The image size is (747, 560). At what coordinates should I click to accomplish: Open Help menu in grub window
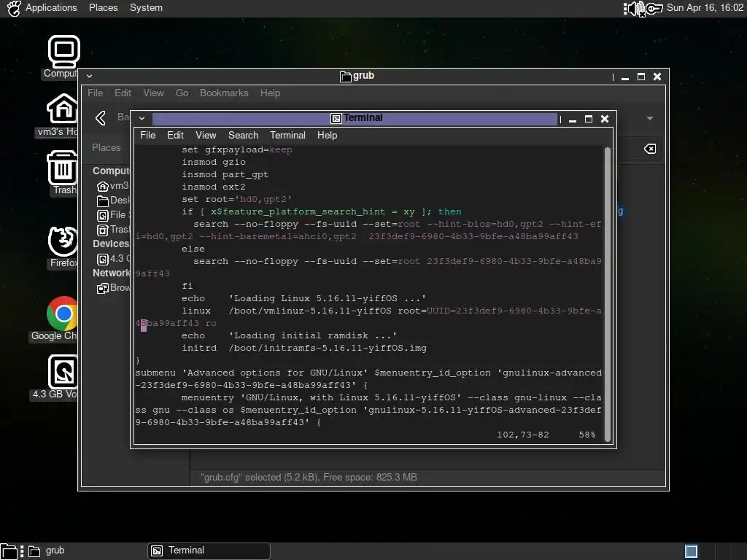pyautogui.click(x=270, y=93)
